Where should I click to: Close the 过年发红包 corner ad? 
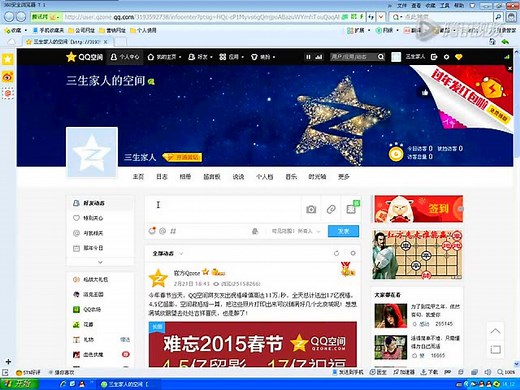point(510,68)
